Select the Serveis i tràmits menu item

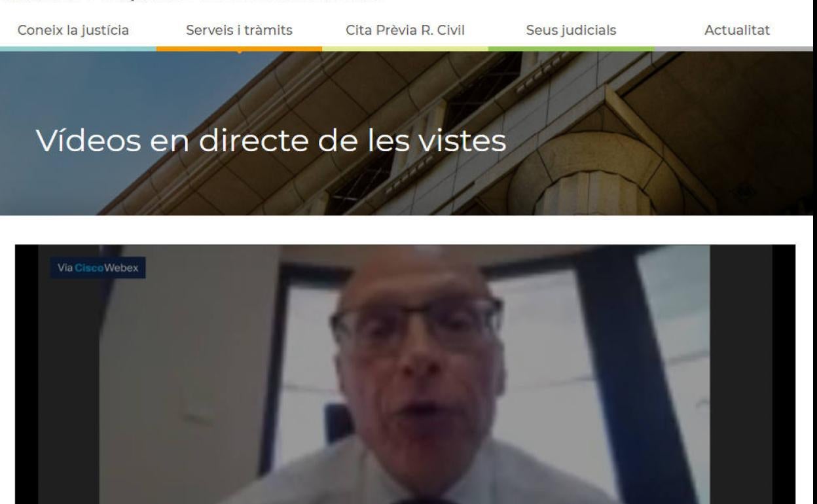pyautogui.click(x=239, y=30)
